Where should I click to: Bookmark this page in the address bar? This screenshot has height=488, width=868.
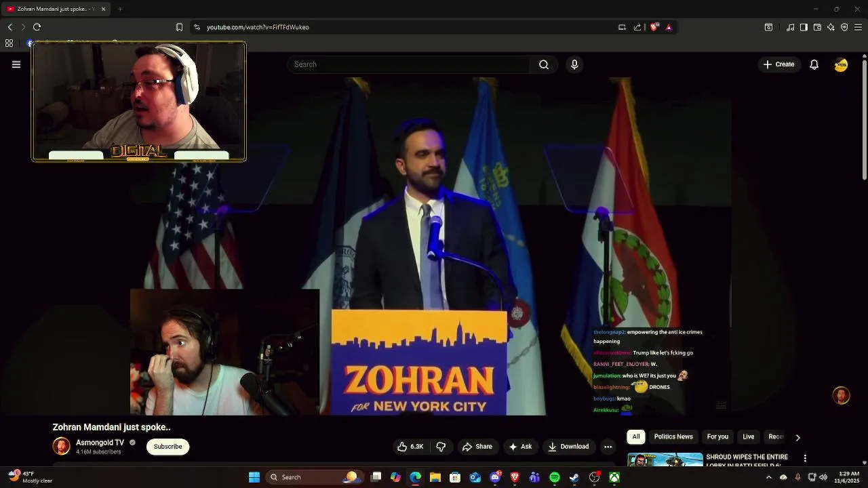[x=179, y=27]
